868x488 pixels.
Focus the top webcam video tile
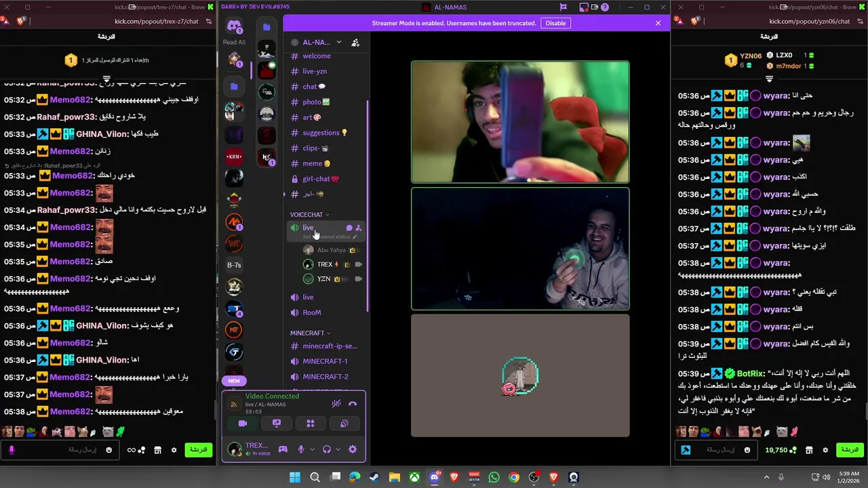click(520, 122)
